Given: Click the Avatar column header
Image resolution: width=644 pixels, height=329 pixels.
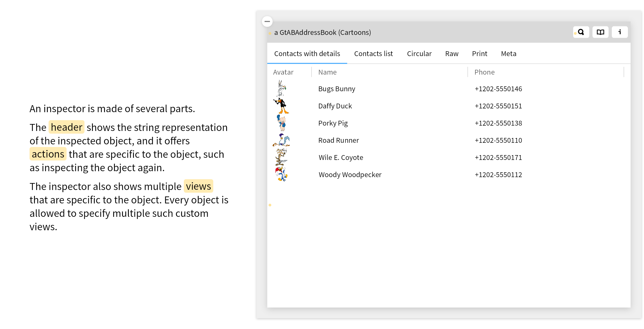Looking at the screenshot, I should click(x=283, y=72).
